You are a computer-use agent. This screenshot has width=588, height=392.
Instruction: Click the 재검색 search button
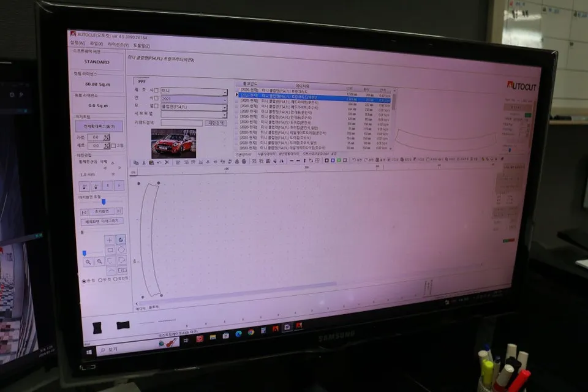point(216,123)
